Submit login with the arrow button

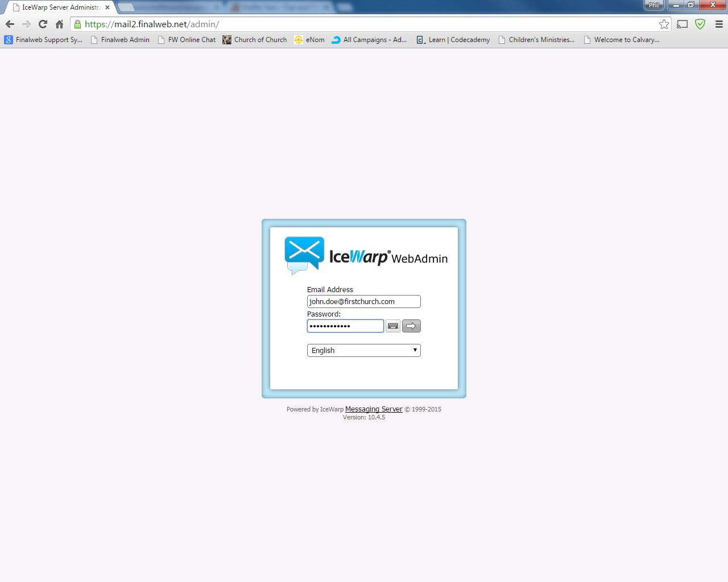click(411, 326)
